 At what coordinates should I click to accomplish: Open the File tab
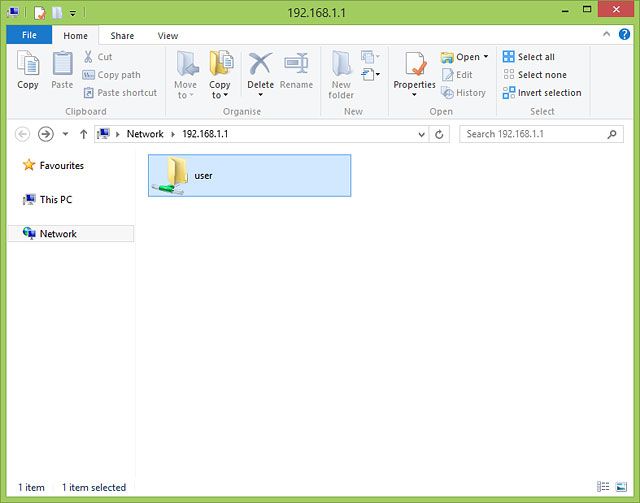(29, 35)
